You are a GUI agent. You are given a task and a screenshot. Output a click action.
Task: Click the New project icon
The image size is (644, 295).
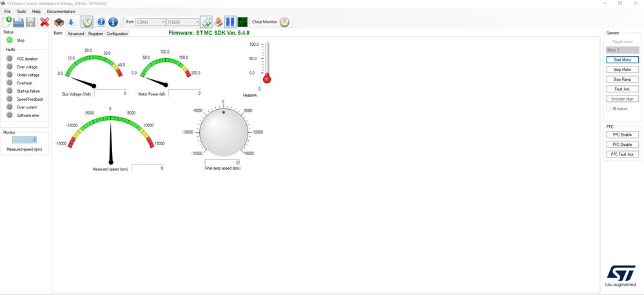(7, 22)
